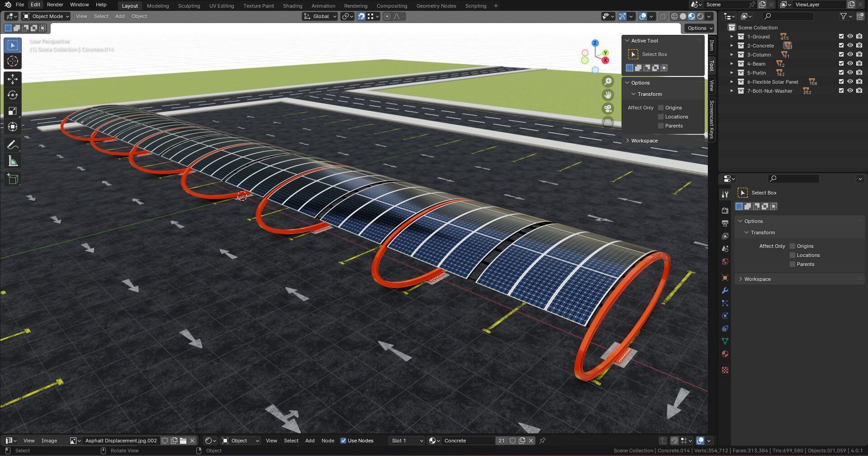Activate the Rotate tool
Screen dimensions: 868x456
click(x=13, y=95)
